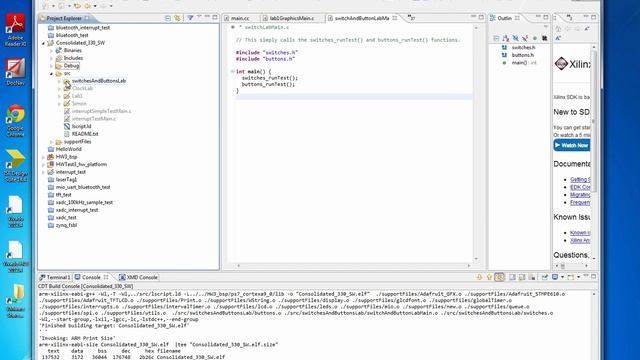Pin the console view

click(x=545, y=277)
